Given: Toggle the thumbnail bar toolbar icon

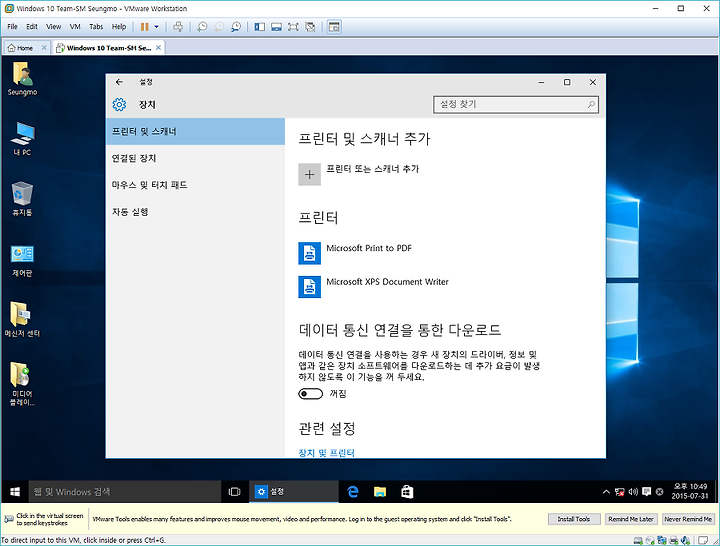Looking at the screenshot, I should (276, 27).
